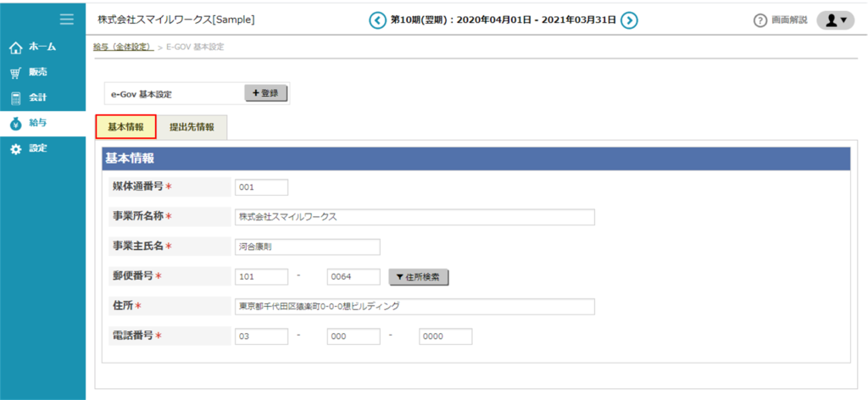Select the 基本情報 tab
The width and height of the screenshot is (868, 400).
click(125, 126)
